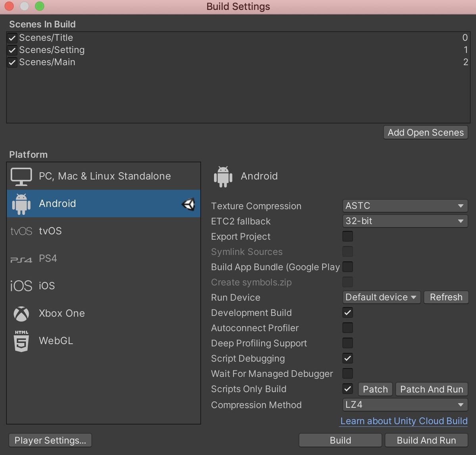476x455 pixels.
Task: Zoom the Build Settings window with green button
Action: (39, 6)
